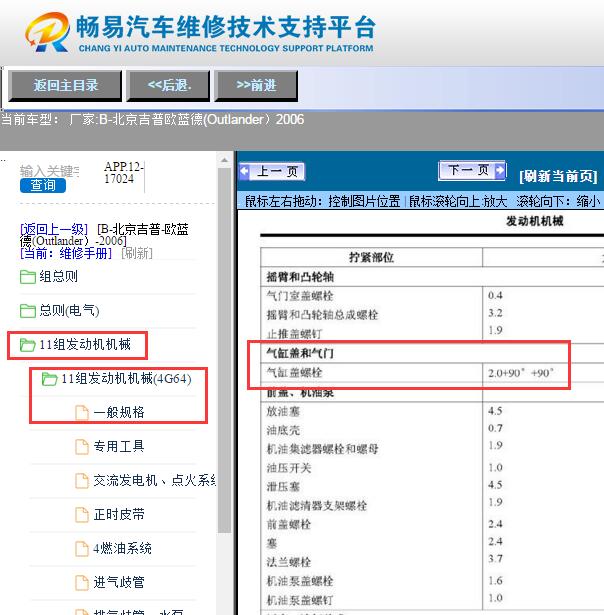Open 交流发电机、点火系统 page
This screenshot has height=615, width=604.
(155, 480)
